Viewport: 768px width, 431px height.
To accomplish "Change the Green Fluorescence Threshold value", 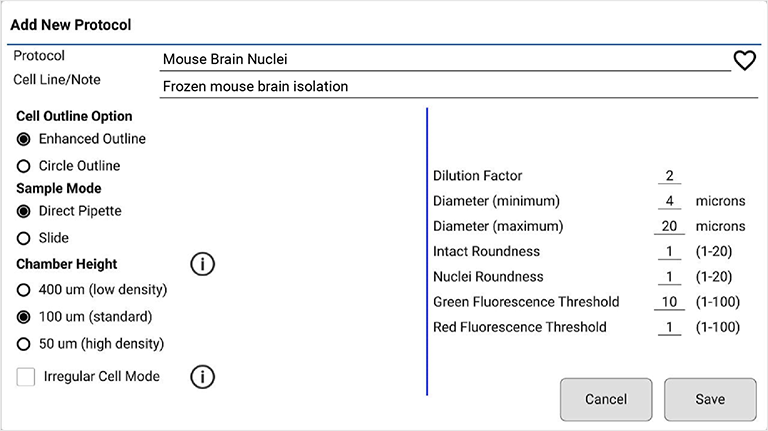I will pos(669,302).
